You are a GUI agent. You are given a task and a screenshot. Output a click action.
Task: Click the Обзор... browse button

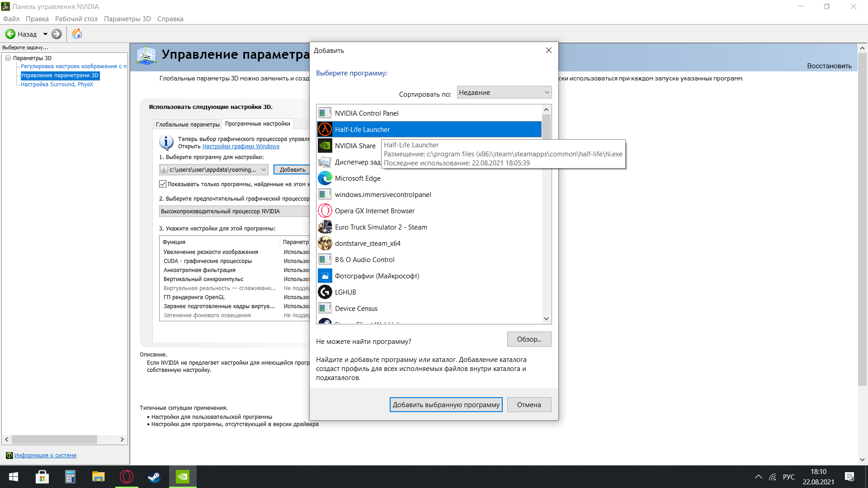coord(528,339)
